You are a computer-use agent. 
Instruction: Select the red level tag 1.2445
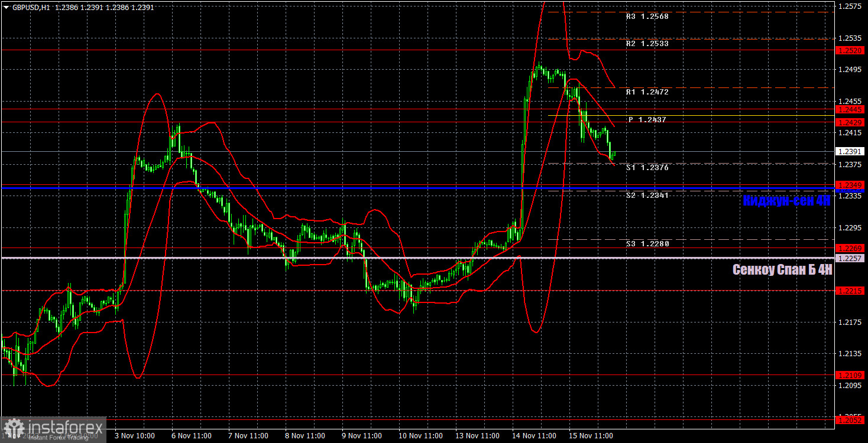(850, 109)
